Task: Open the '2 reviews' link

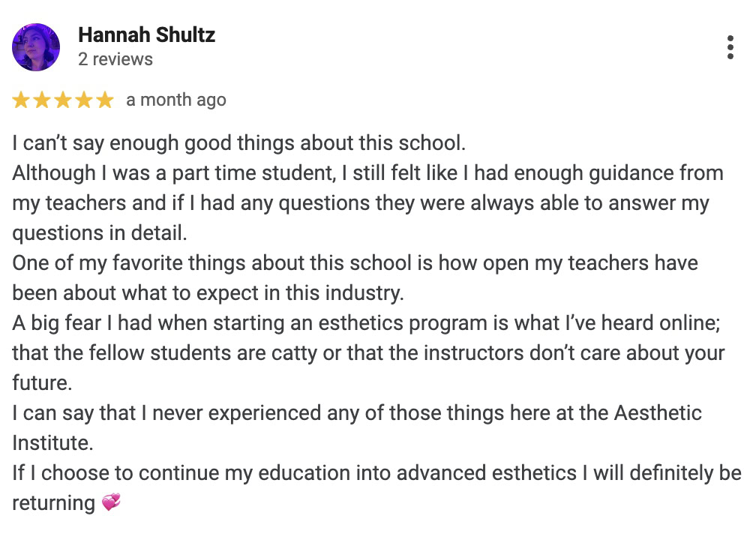Action: [x=115, y=59]
